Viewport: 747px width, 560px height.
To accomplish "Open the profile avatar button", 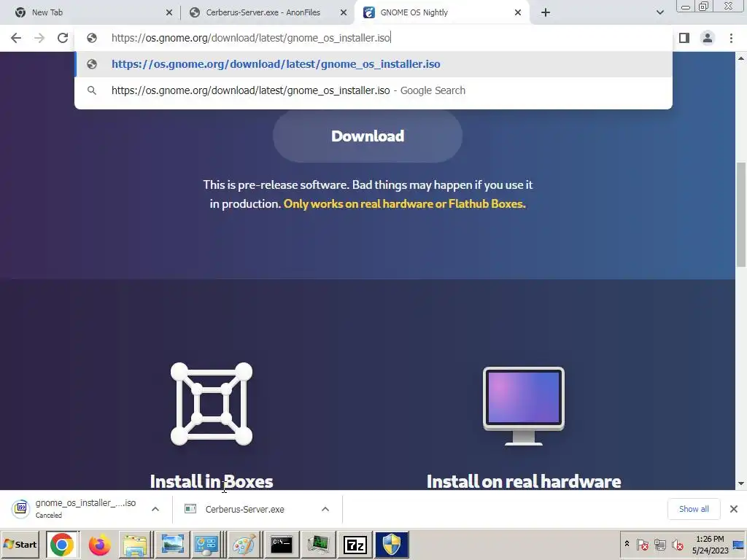I will tap(708, 38).
